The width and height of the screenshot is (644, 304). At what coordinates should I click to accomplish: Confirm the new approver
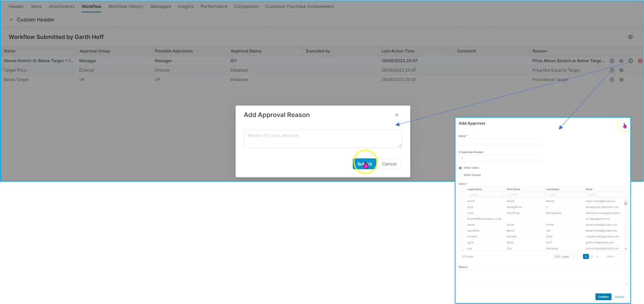pyautogui.click(x=603, y=297)
